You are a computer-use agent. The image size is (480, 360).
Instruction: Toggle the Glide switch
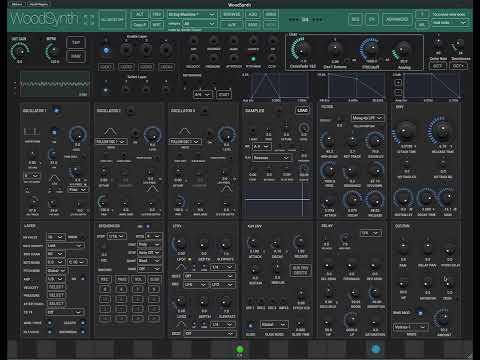(251, 325)
